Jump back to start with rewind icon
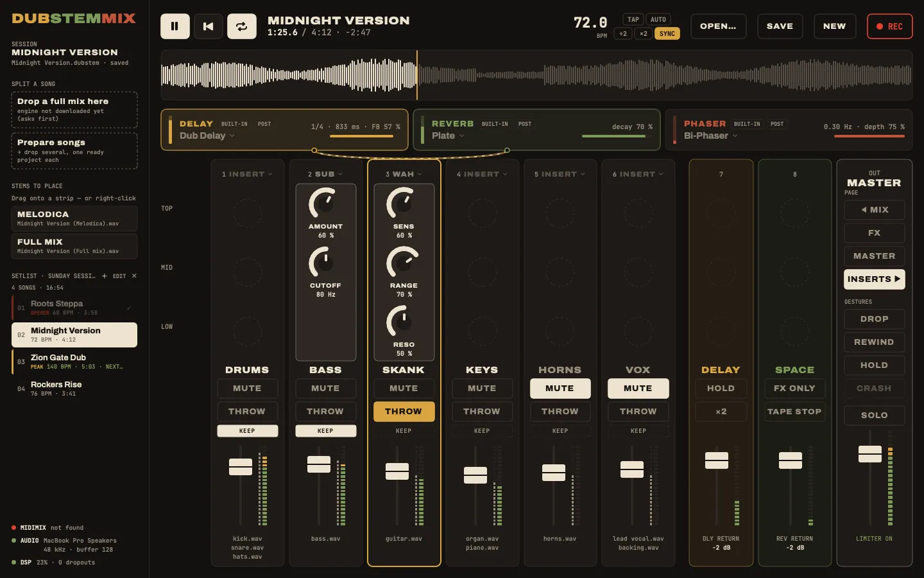This screenshot has width=924, height=578. 208,26
